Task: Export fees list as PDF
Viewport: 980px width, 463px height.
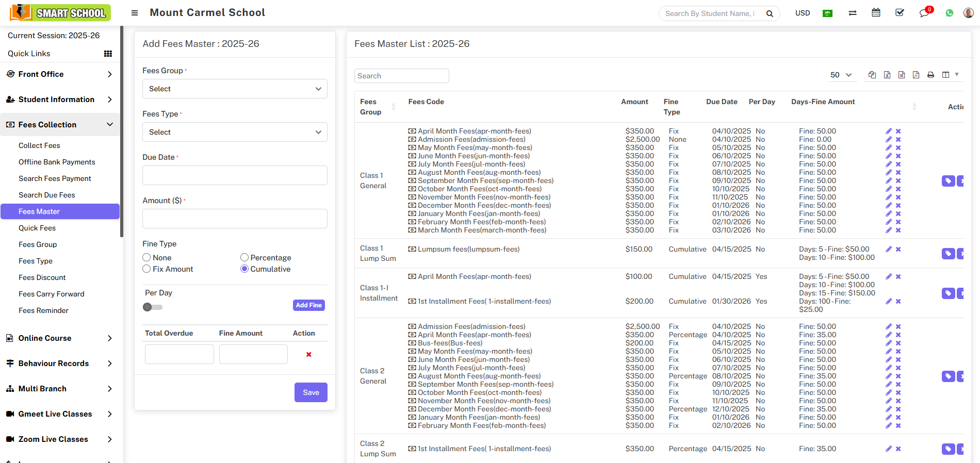Action: click(916, 75)
